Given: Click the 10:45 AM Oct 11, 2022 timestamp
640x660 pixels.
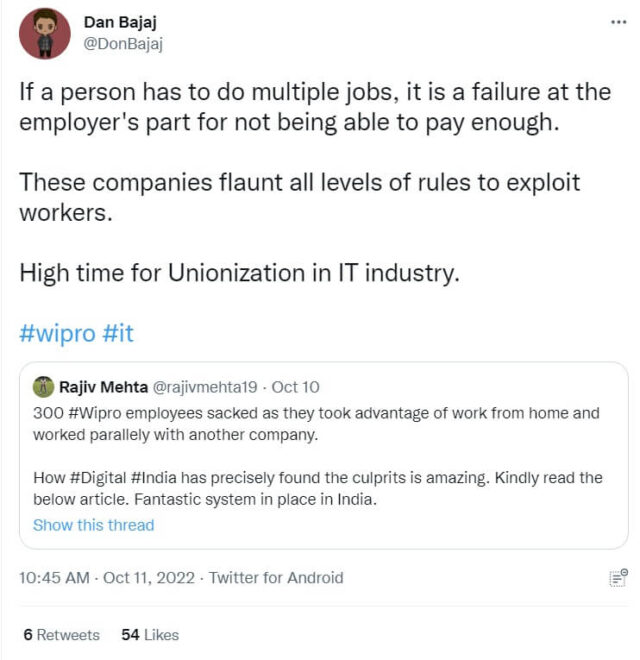Looking at the screenshot, I should [107, 577].
